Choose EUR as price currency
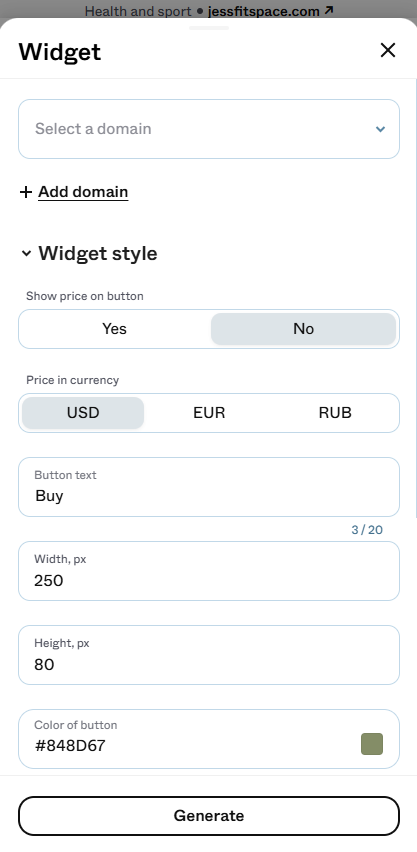The image size is (417, 852). (209, 413)
